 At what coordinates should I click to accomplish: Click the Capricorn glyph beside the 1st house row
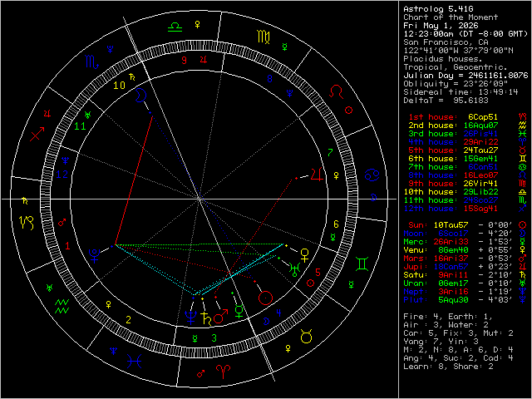pos(523,117)
